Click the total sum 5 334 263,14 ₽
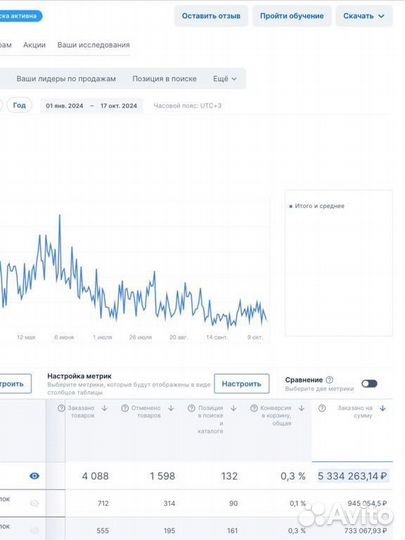This screenshot has width=405, height=540. tap(352, 476)
